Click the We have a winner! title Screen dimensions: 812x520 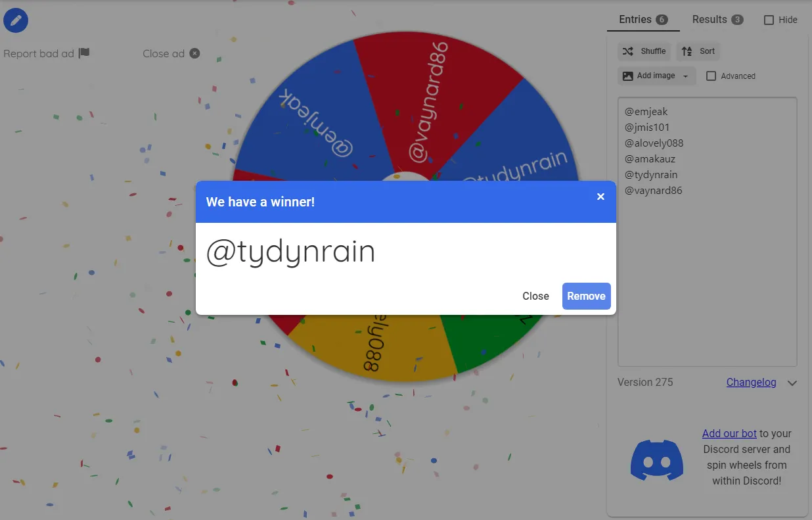click(x=260, y=202)
